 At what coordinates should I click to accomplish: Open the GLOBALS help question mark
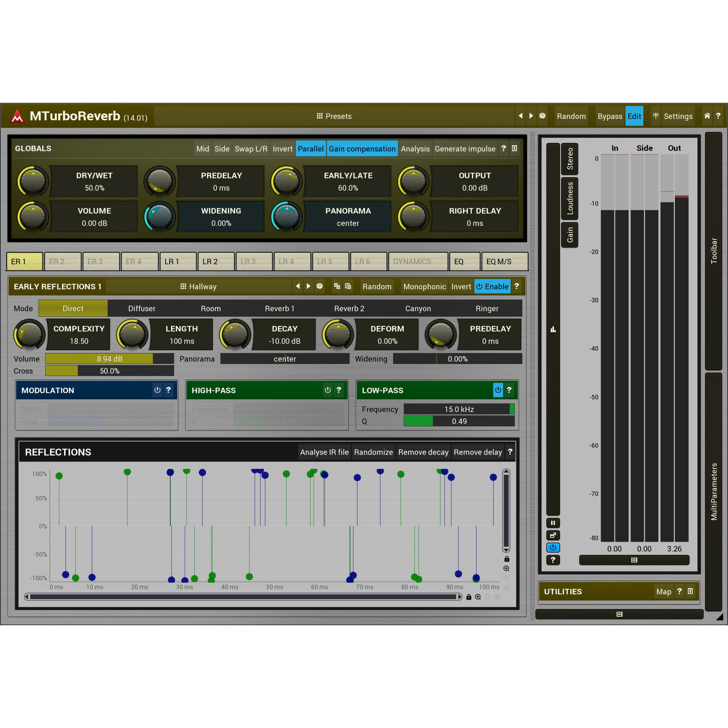coord(503,149)
